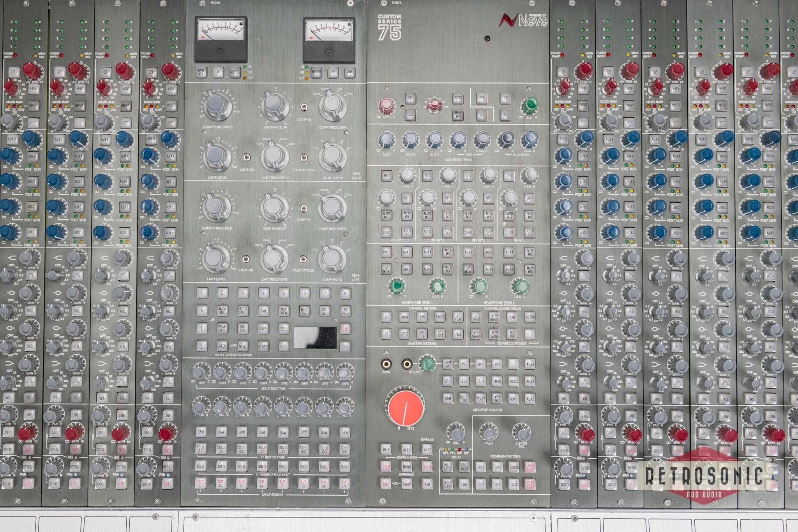Cut the LC monitor channel
This screenshot has width=798, height=532.
221,483
